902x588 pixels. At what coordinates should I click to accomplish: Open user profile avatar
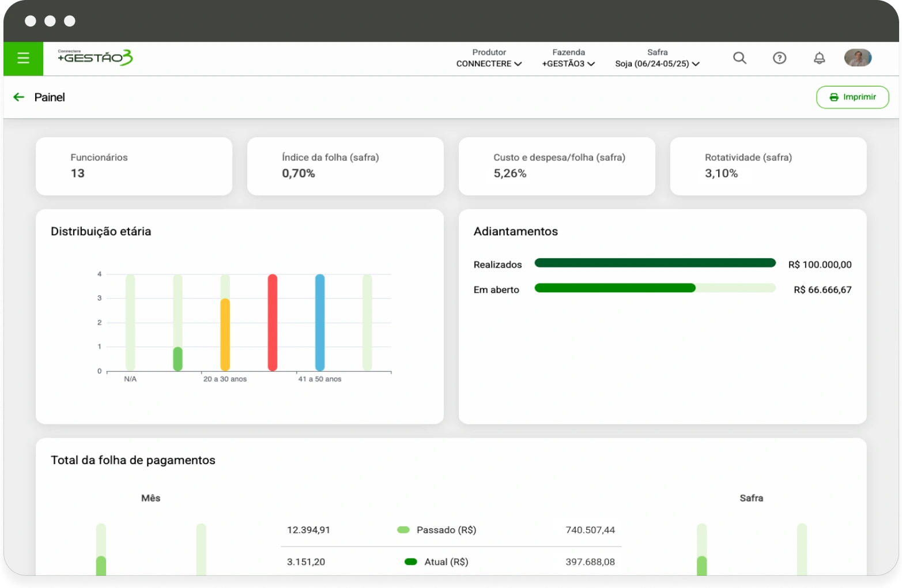point(858,58)
